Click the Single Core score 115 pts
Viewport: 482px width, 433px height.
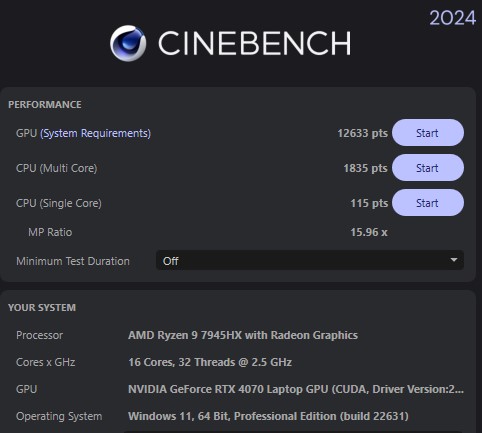point(369,203)
